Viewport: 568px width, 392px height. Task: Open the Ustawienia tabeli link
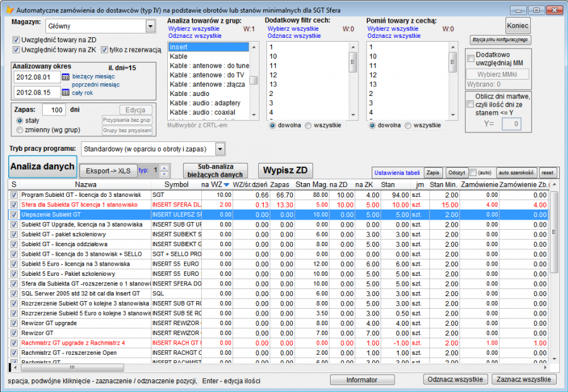(397, 173)
